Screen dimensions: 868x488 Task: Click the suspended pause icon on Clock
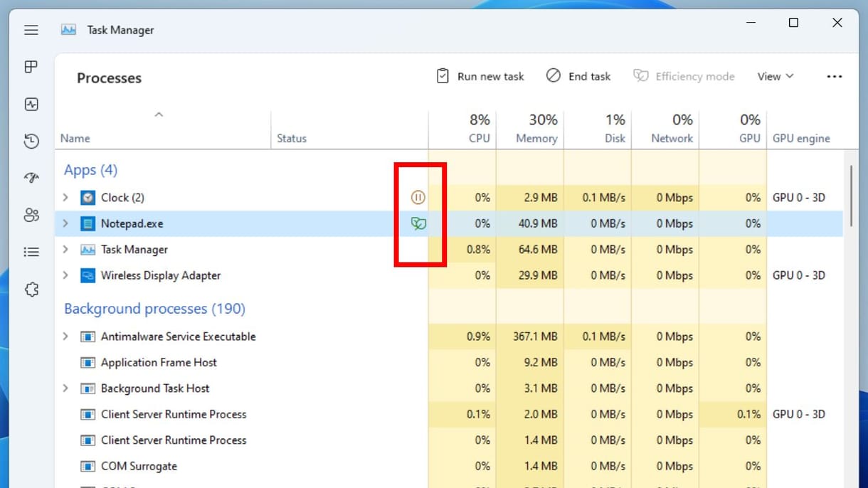coord(418,198)
